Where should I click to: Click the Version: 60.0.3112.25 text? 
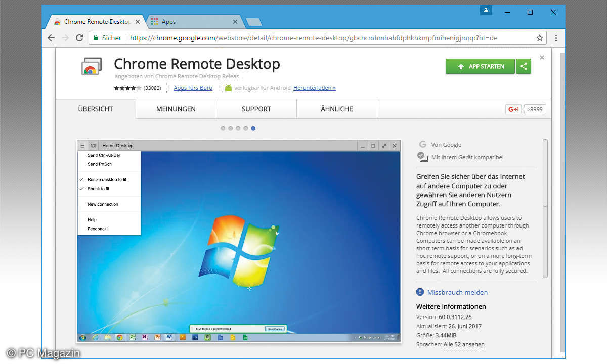[x=444, y=317]
